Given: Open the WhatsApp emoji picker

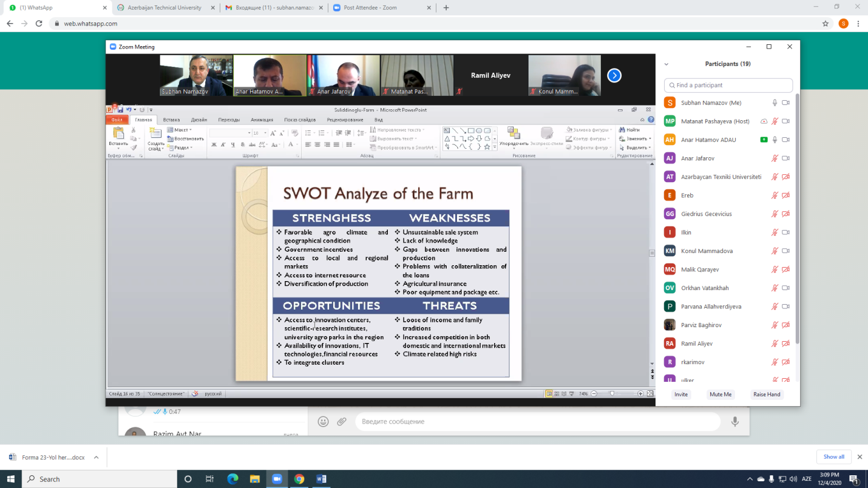Looking at the screenshot, I should tap(324, 421).
